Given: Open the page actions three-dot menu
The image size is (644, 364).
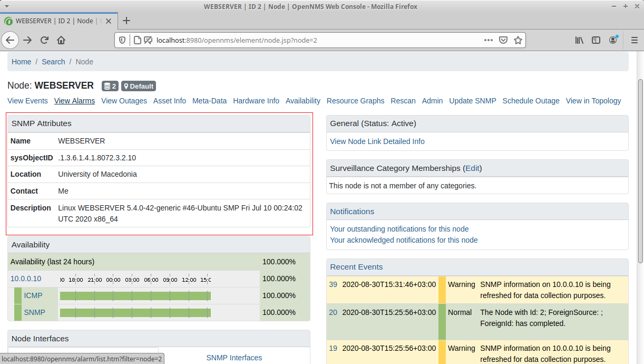Looking at the screenshot, I should (x=489, y=40).
